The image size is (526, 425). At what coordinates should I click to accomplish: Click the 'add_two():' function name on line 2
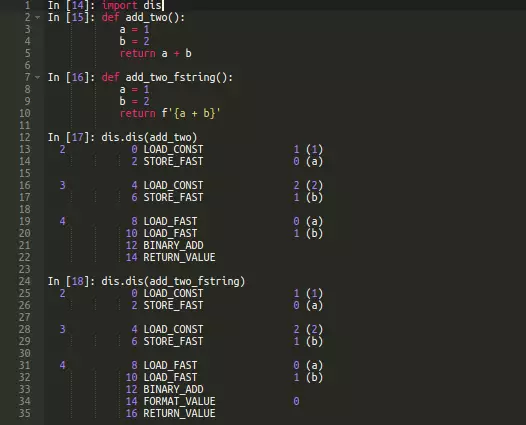pos(155,17)
